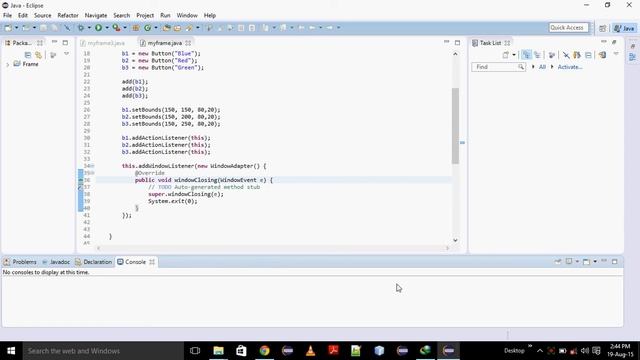Open File Explorer from the taskbar
The width and height of the screenshot is (640, 360).
click(218, 351)
